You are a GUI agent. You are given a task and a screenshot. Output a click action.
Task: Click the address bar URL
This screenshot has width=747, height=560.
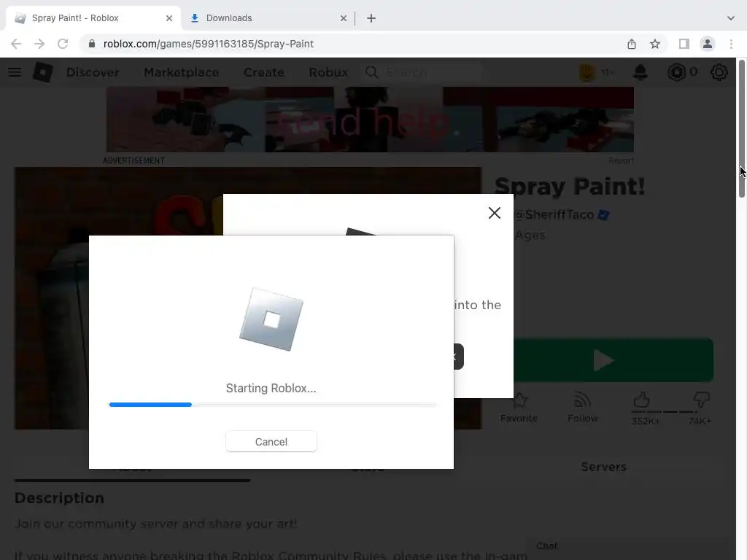click(x=208, y=44)
